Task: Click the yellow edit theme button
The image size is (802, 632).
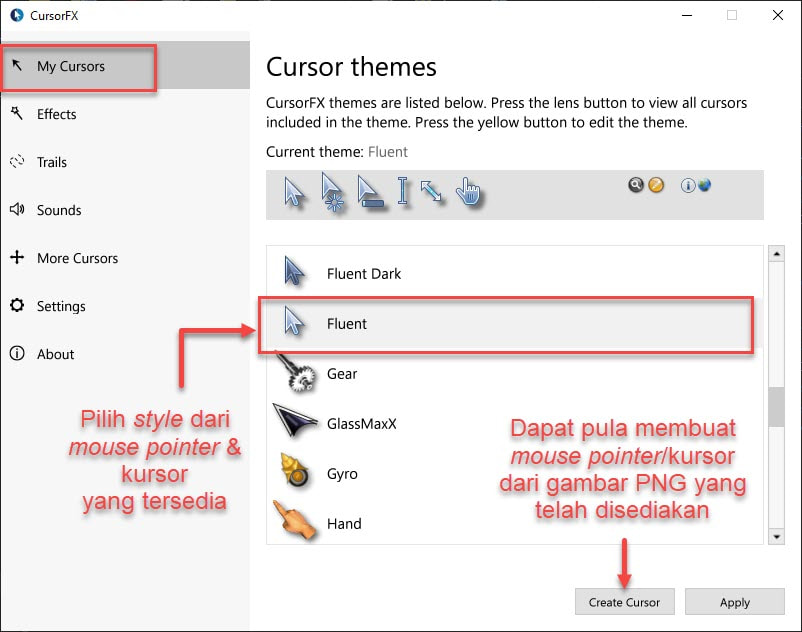Action: (656, 185)
